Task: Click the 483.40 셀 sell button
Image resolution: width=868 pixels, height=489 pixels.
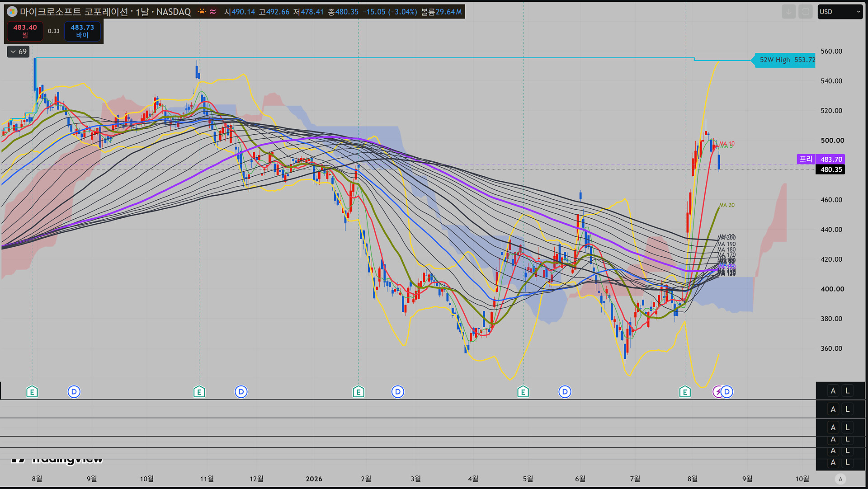Action: point(25,31)
